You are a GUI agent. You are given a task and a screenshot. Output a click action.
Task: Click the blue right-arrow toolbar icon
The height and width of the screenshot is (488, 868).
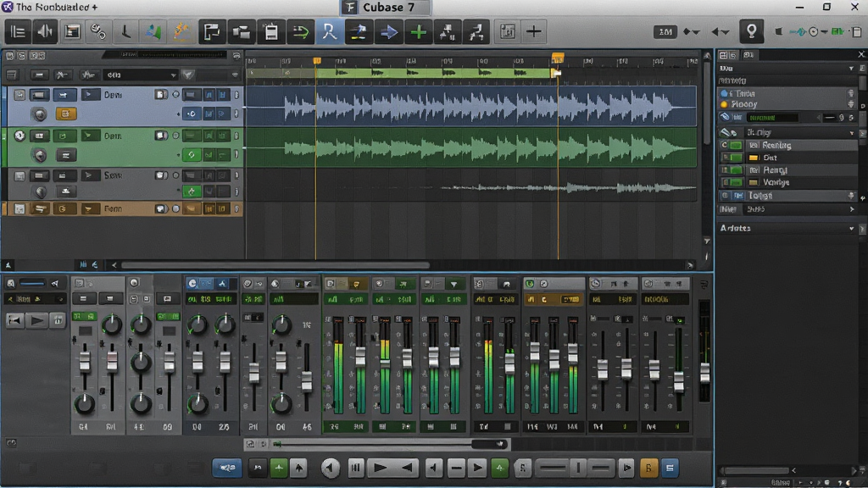click(x=388, y=31)
